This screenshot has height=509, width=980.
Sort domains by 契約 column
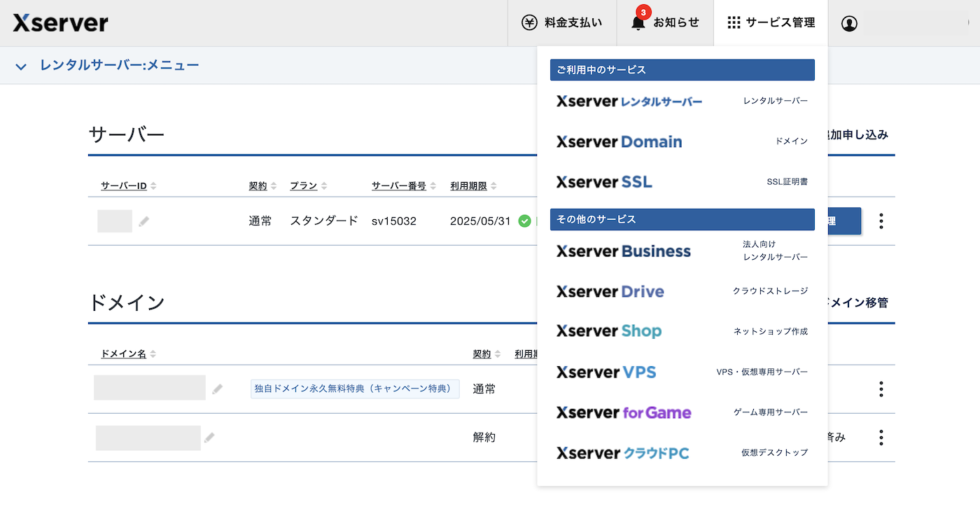[487, 354]
